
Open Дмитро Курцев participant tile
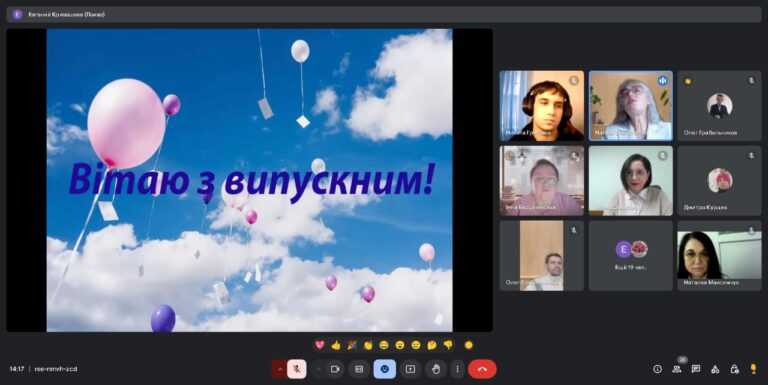[720, 180]
